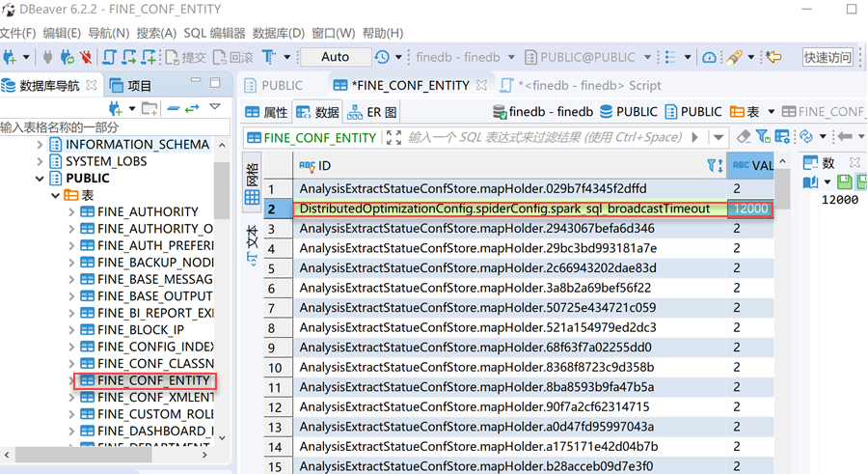Image resolution: width=868 pixels, height=474 pixels.
Task: Switch to the finedb Script editor tab
Action: click(x=581, y=85)
